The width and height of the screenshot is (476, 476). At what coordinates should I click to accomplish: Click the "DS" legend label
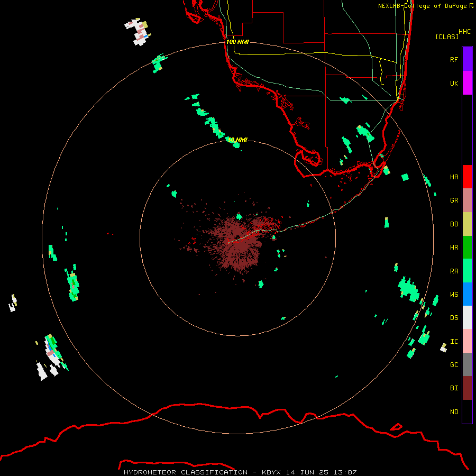coord(454,318)
